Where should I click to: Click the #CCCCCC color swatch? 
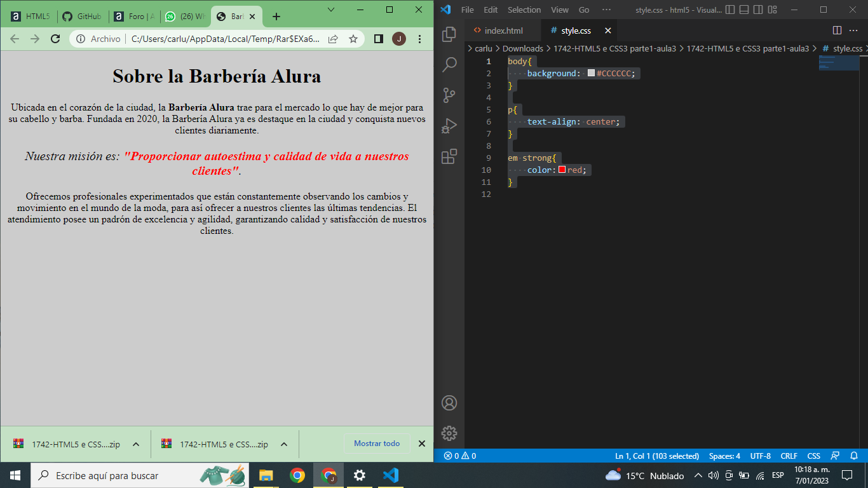(x=591, y=73)
